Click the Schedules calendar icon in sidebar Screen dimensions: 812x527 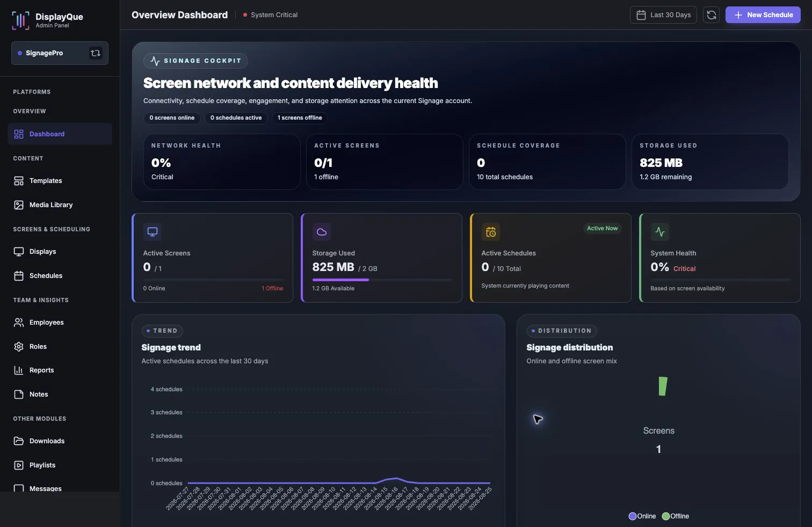(19, 276)
